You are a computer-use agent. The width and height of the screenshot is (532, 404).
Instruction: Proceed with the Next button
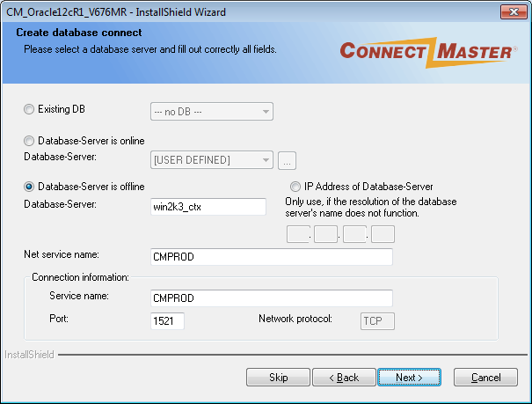point(409,378)
